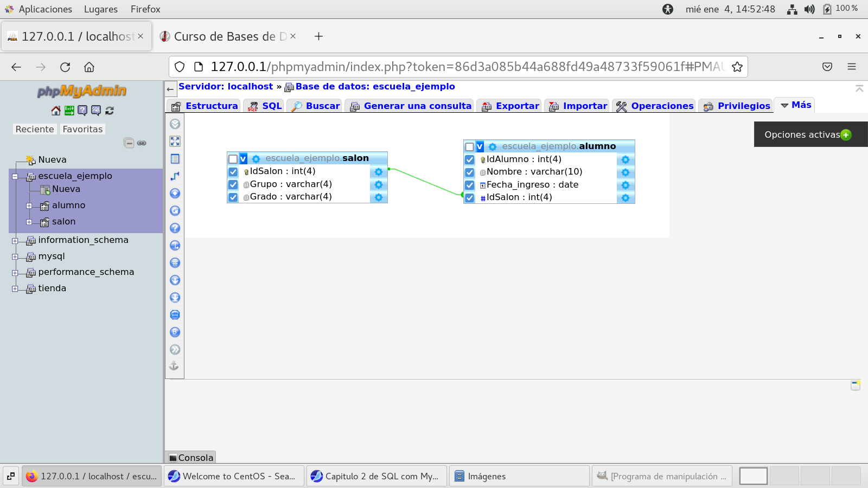Expand the alumno table tree node
This screenshot has width=868, height=488.
click(29, 206)
